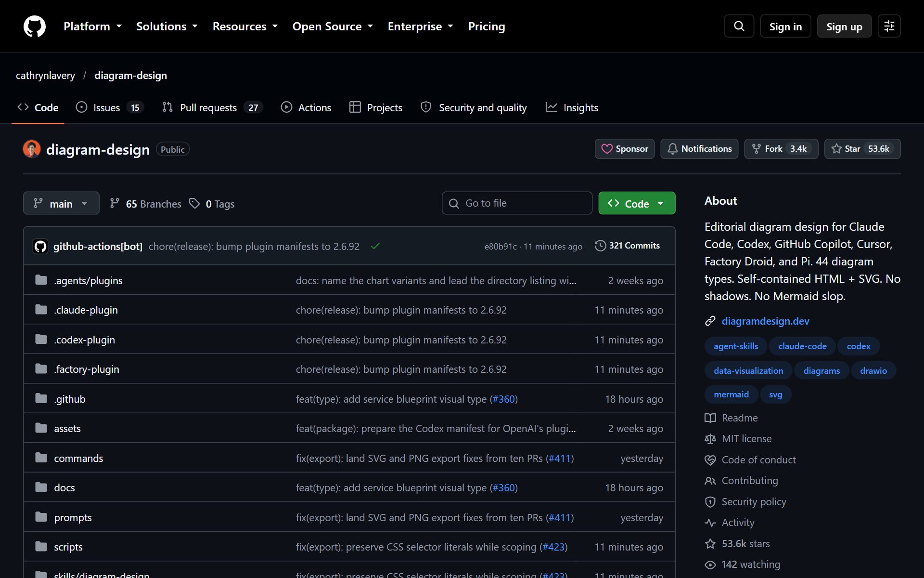The image size is (924, 578).
Task: Click the .agents/plugins folder icon
Action: click(x=41, y=280)
